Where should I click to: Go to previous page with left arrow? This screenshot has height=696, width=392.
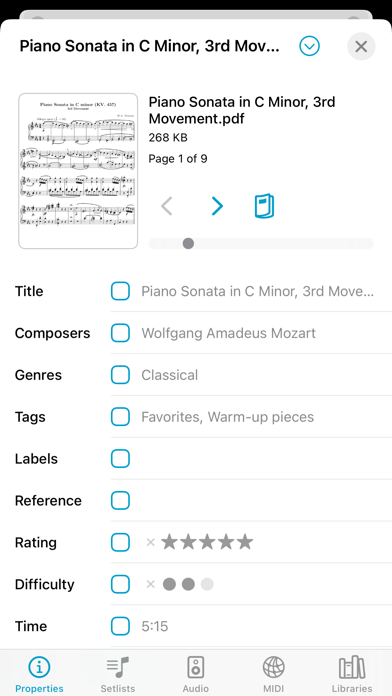(166, 206)
